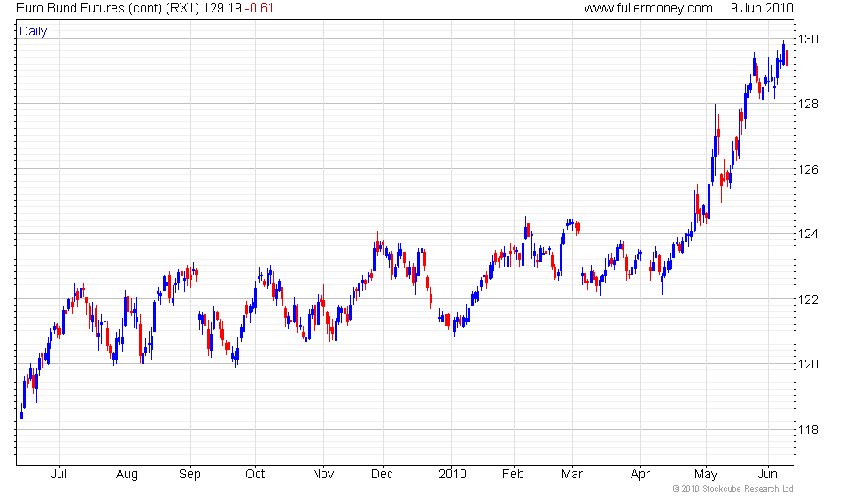This screenshot has height=496, width=868.
Task: Click the Oct month label
Action: click(255, 475)
